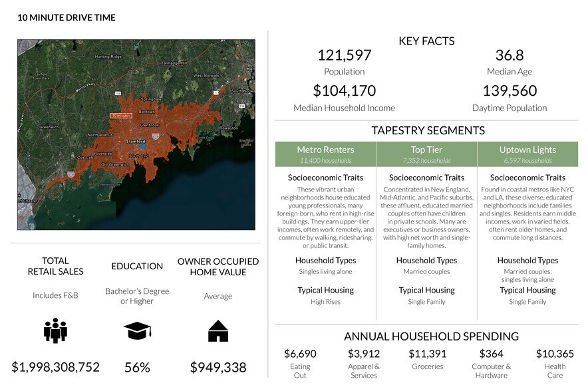Screen dimensions: 588x391
Task: Click 'Singles living alone' under Metro Renters
Action: tap(325, 271)
